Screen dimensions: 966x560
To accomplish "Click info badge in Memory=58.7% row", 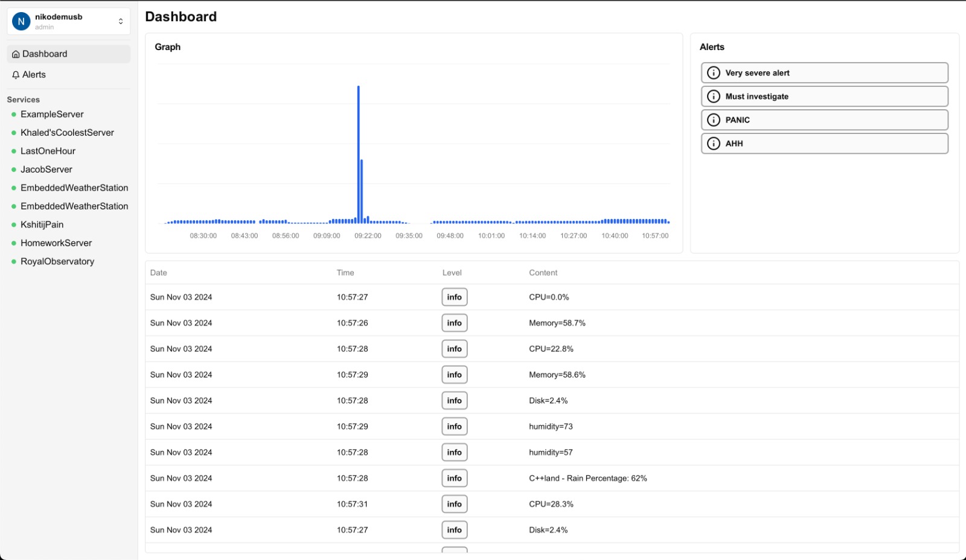I will [455, 323].
